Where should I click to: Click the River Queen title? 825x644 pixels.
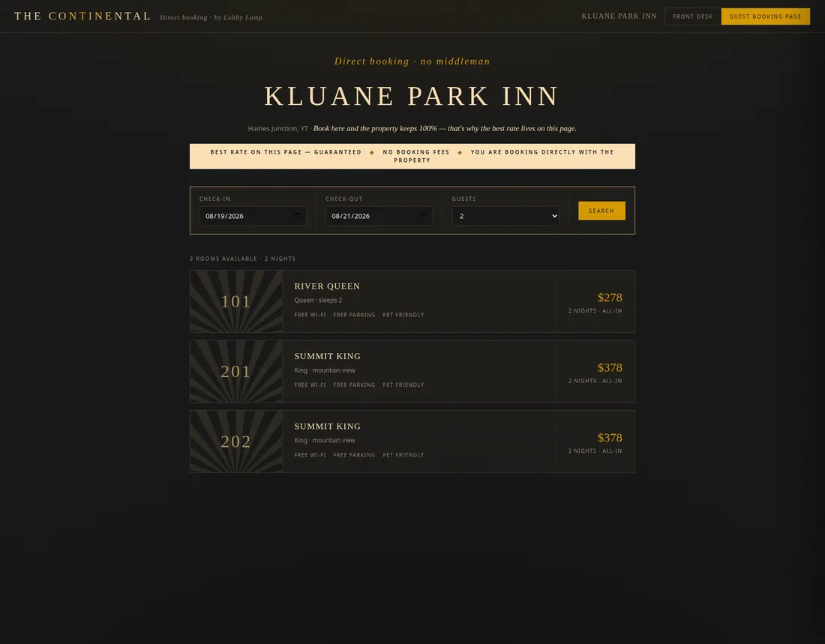[x=327, y=286]
